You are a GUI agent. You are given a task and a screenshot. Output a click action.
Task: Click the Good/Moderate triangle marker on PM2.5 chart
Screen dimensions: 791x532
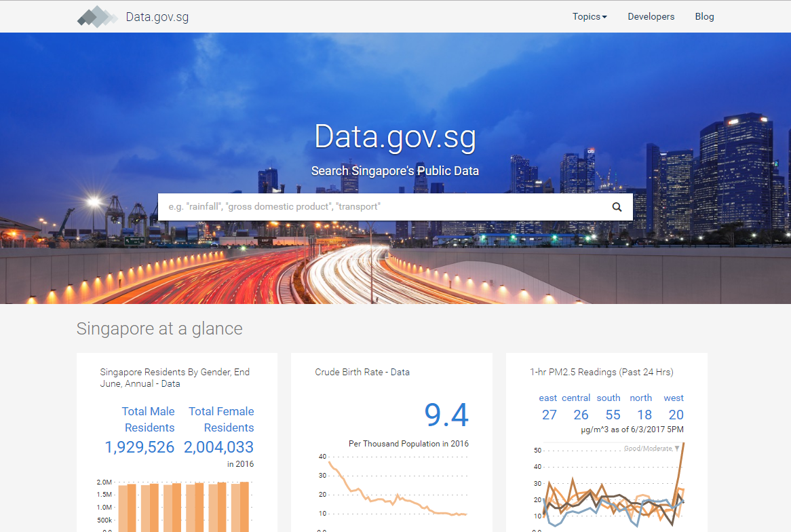pos(676,449)
